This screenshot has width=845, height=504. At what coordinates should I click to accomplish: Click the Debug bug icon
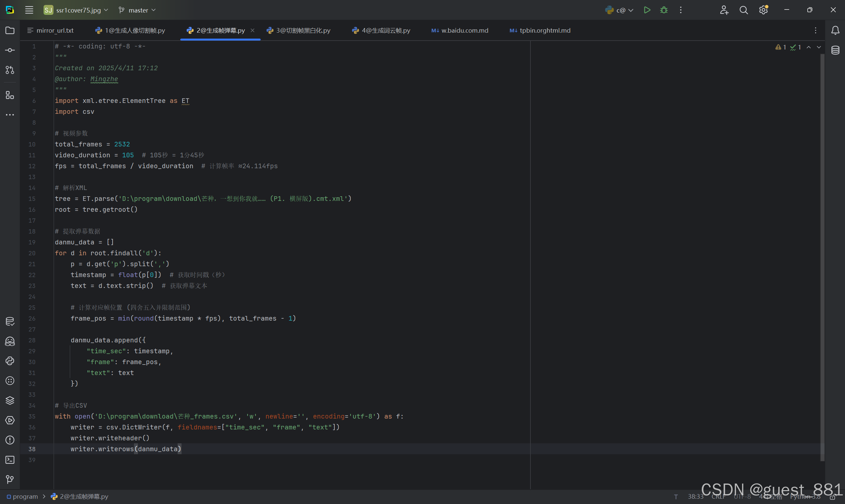click(663, 10)
